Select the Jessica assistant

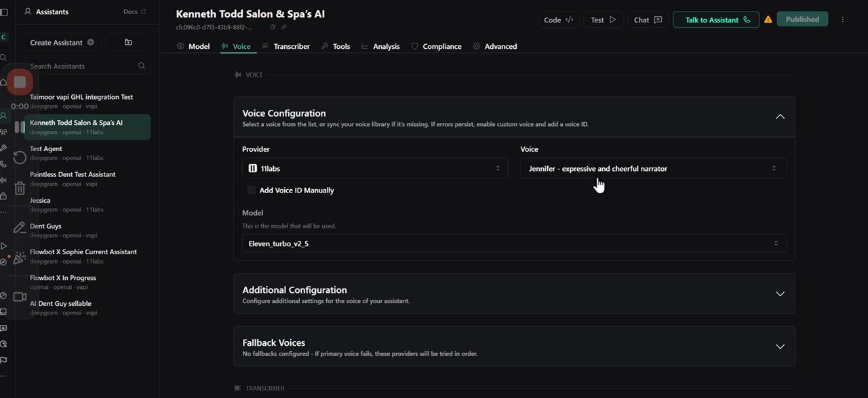click(87, 204)
